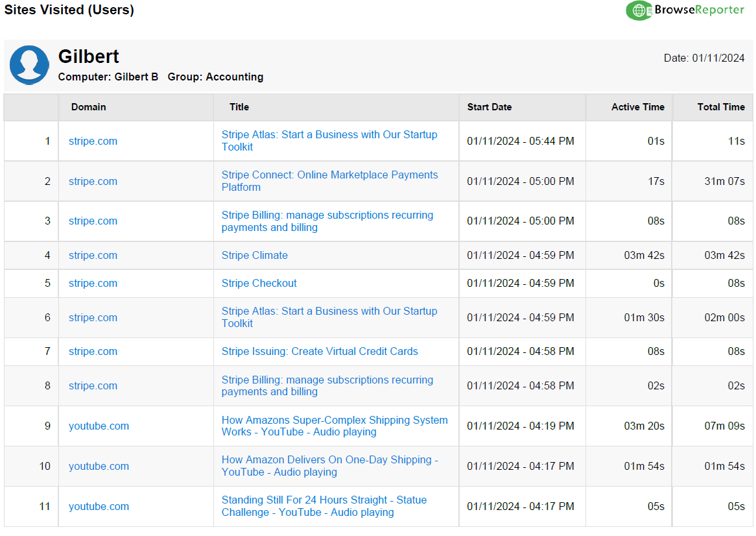
Task: Open stripe.com domain link in row 2
Action: (93, 182)
